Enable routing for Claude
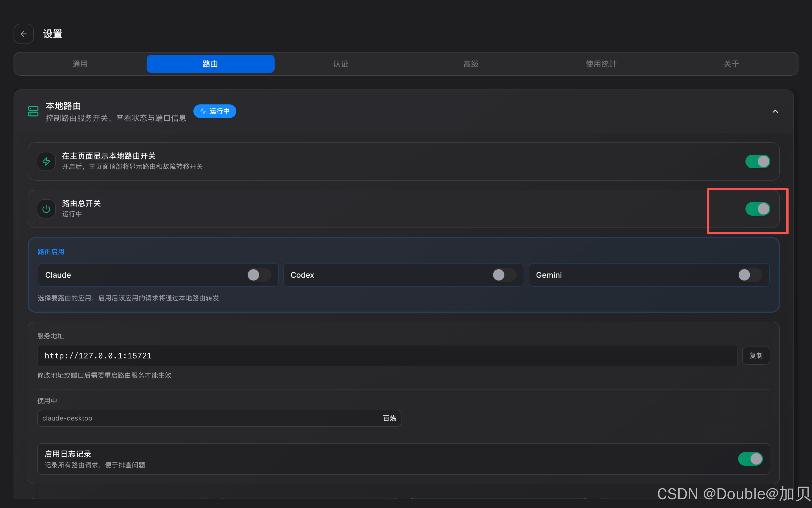This screenshot has width=812, height=508. coord(259,275)
